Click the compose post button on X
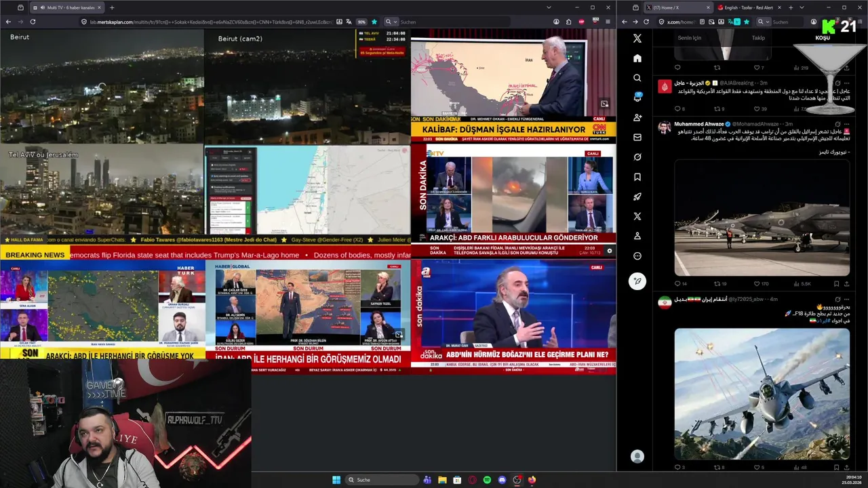The image size is (868, 488). (x=637, y=281)
